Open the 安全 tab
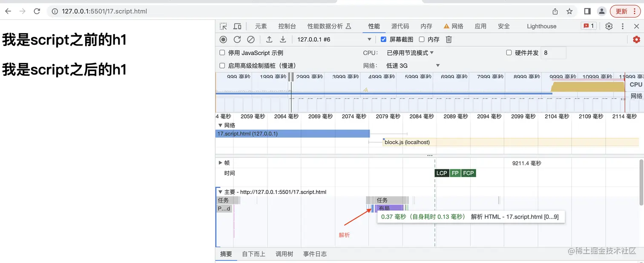Viewport: 644px width, 263px height. pyautogui.click(x=504, y=26)
